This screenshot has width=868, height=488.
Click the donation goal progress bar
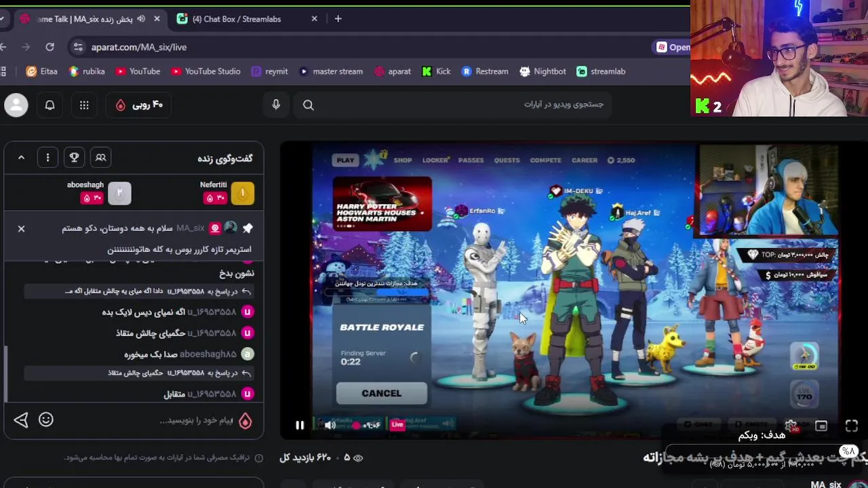tap(763, 453)
